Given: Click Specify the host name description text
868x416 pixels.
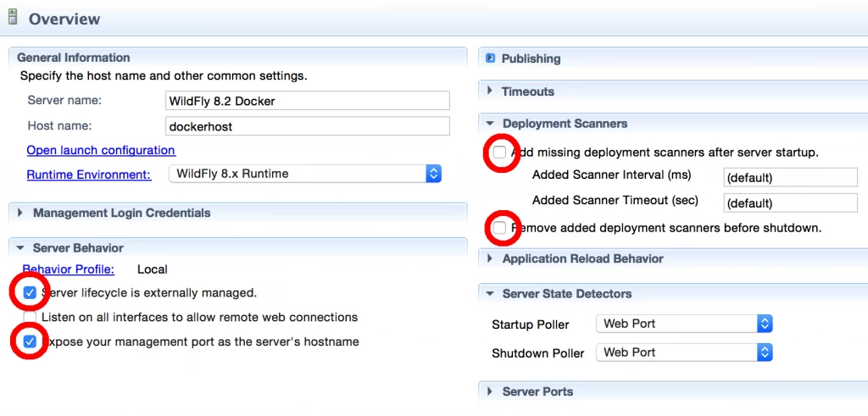Looking at the screenshot, I should click(164, 75).
